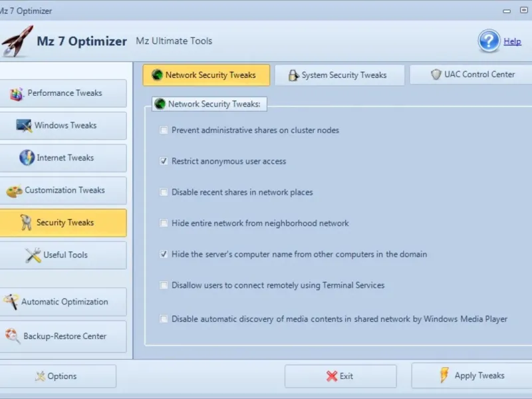Click the blue question mark help icon
Image resolution: width=532 pixels, height=399 pixels.
click(x=489, y=41)
